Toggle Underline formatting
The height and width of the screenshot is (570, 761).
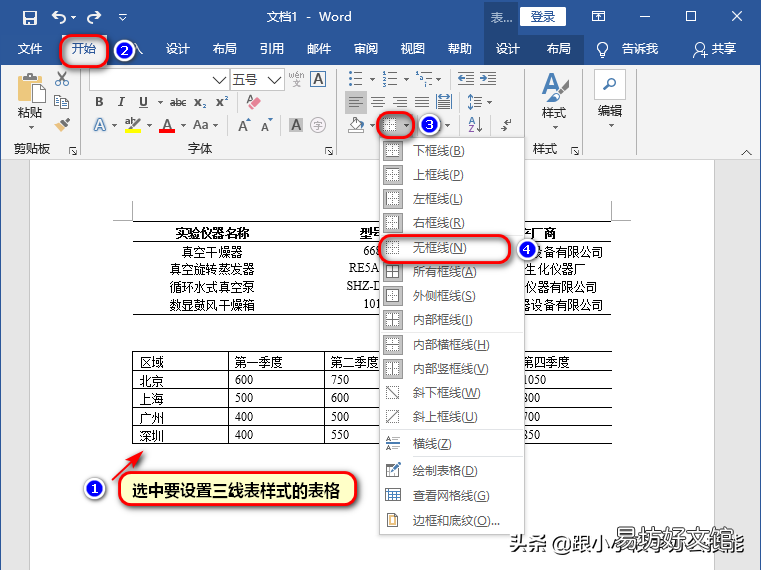tap(143, 102)
